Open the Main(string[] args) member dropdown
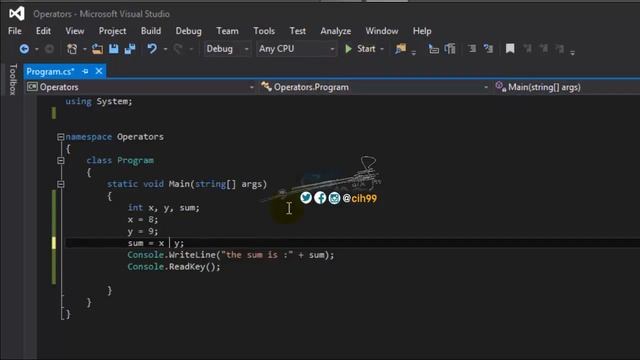This screenshot has width=640, height=360. pyautogui.click(x=567, y=87)
